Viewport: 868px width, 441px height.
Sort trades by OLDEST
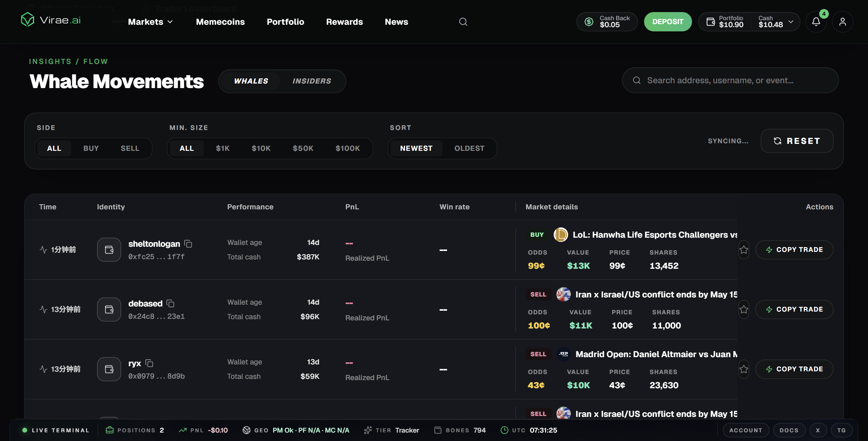469,148
